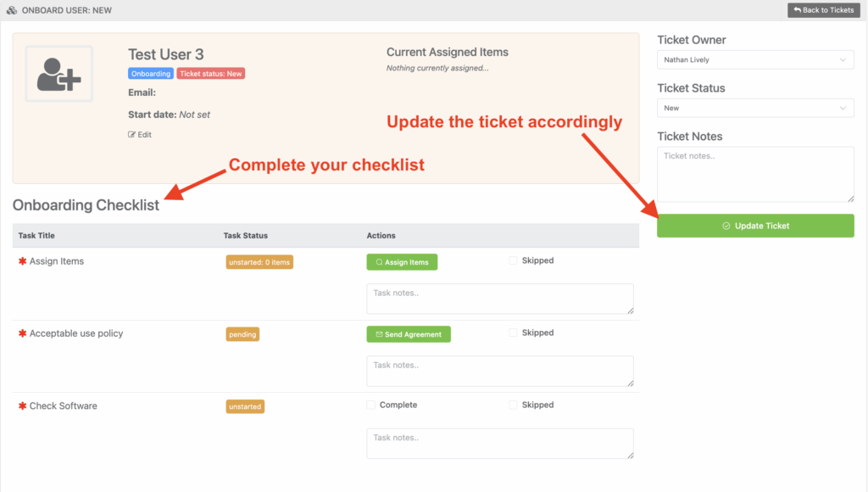Mark the Check Software task as Complete
The width and height of the screenshot is (868, 492).
[370, 405]
